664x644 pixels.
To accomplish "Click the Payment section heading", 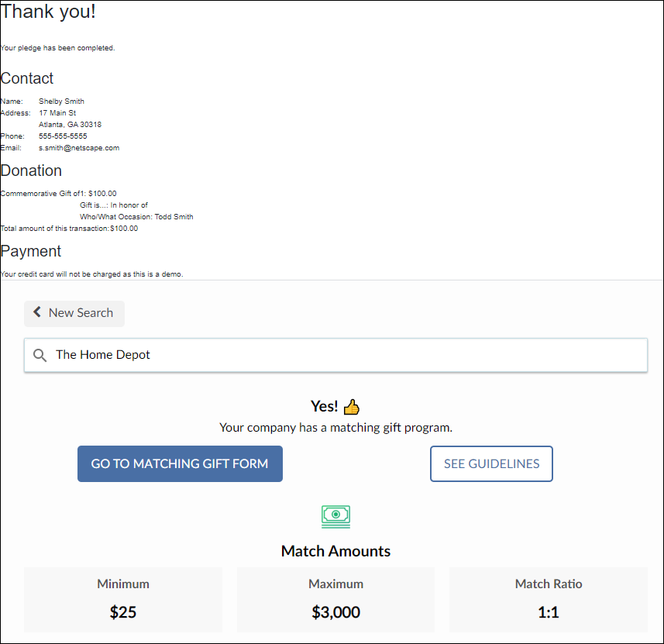I will [x=31, y=251].
